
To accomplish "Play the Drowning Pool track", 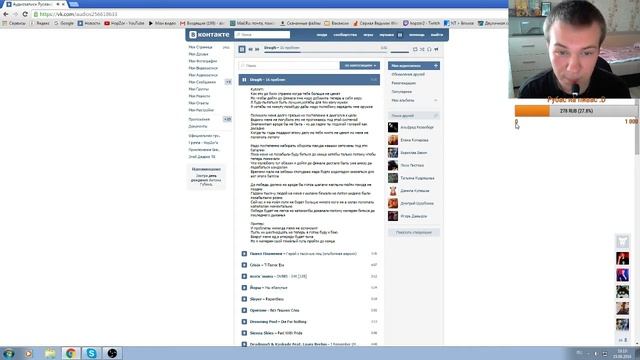I will (244, 322).
